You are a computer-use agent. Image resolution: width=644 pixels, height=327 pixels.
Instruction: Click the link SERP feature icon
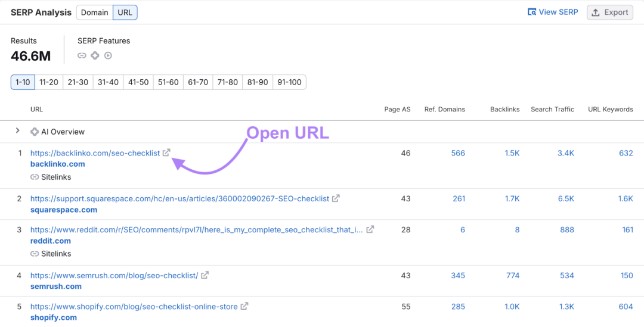click(82, 55)
